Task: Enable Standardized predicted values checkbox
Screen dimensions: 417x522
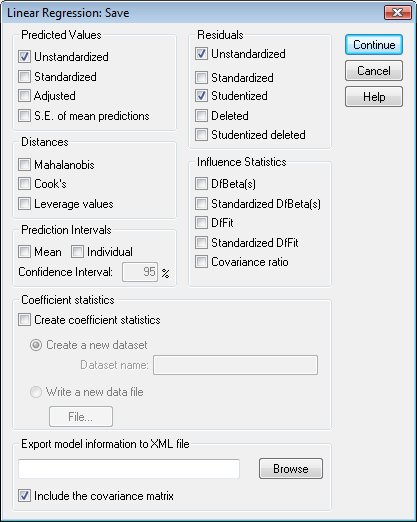Action: [24, 77]
